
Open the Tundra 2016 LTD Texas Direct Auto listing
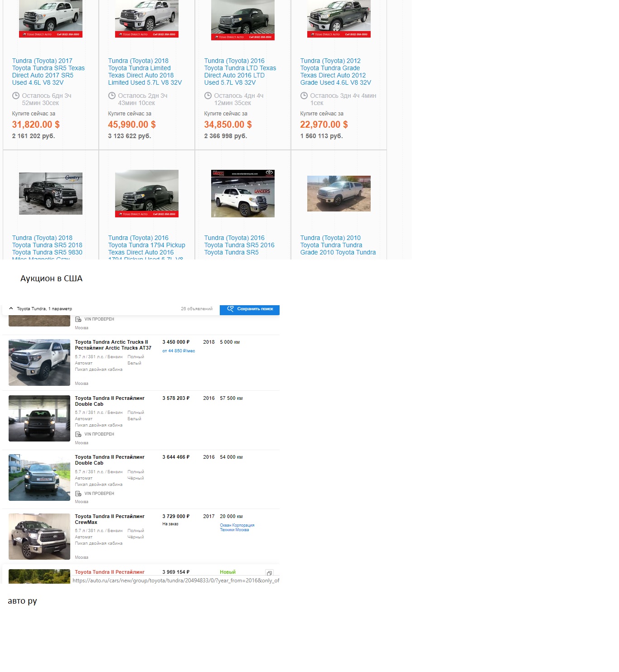tap(240, 72)
